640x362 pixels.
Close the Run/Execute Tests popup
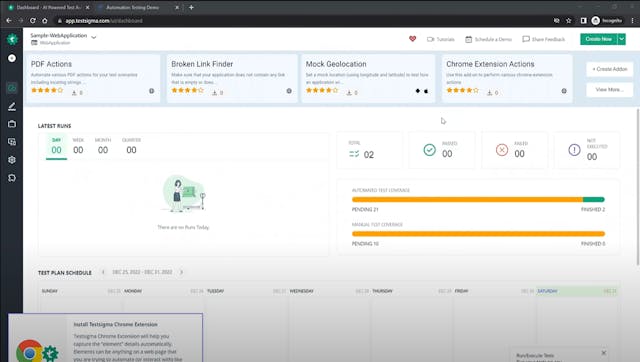(604, 353)
